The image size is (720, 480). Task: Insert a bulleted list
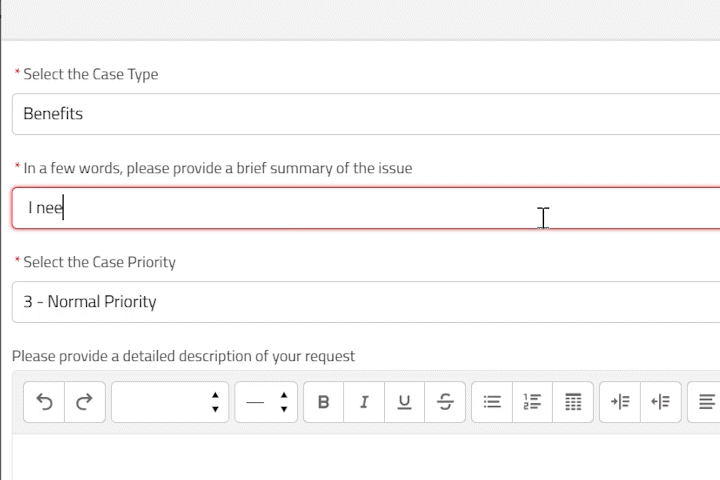(x=492, y=402)
